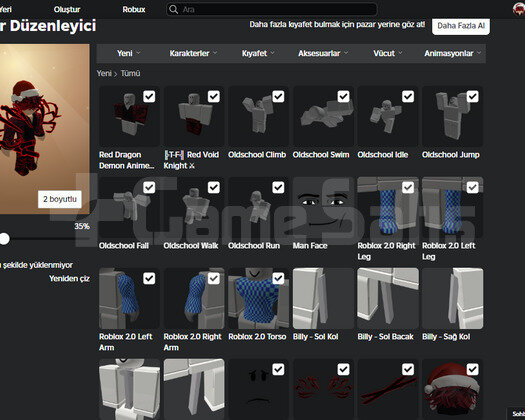Toggle the Oldschool Fall checkbox
The height and width of the screenshot is (420, 525).
(x=149, y=188)
